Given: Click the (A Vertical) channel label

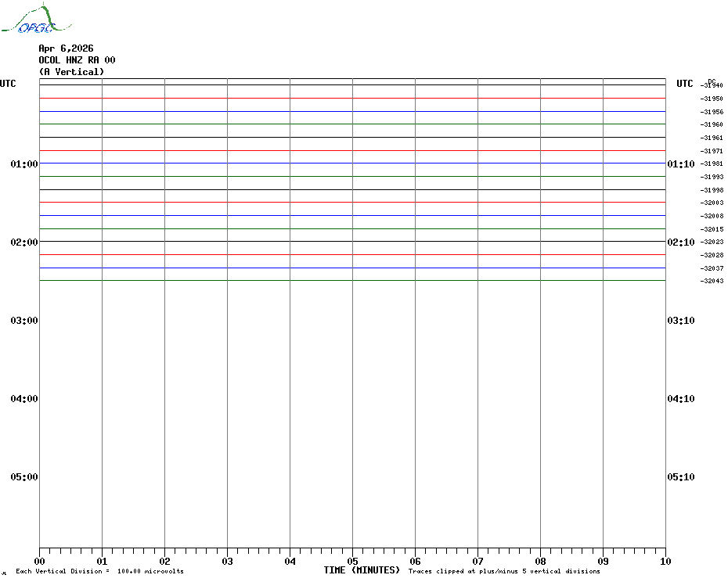Looking at the screenshot, I should (x=71, y=72).
